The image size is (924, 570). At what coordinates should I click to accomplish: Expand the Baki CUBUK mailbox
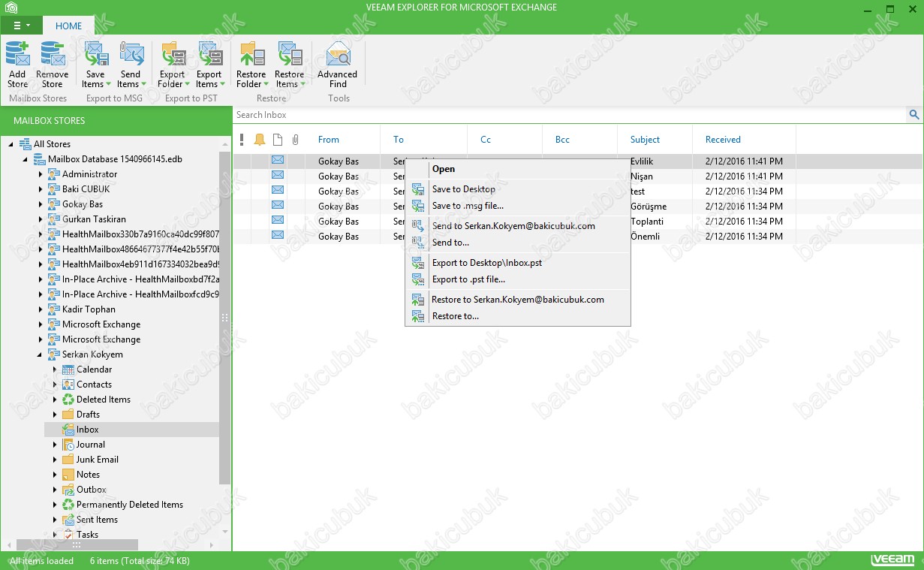(x=41, y=189)
